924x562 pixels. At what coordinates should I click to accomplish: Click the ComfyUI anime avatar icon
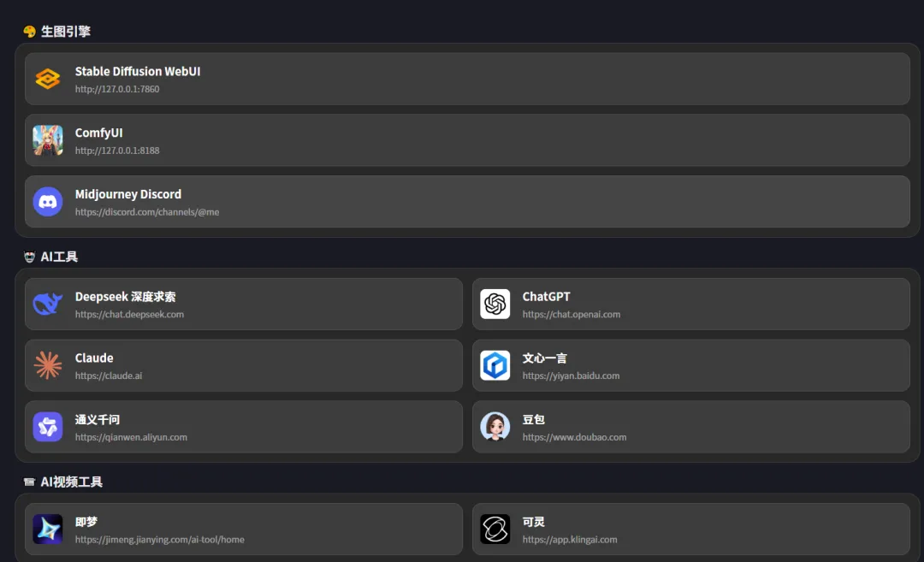click(48, 140)
